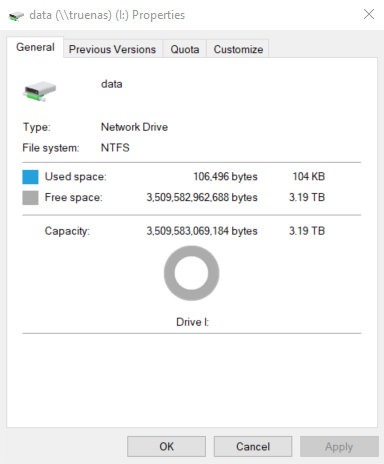The image size is (384, 464).
Task: Click the OK button
Action: click(166, 446)
